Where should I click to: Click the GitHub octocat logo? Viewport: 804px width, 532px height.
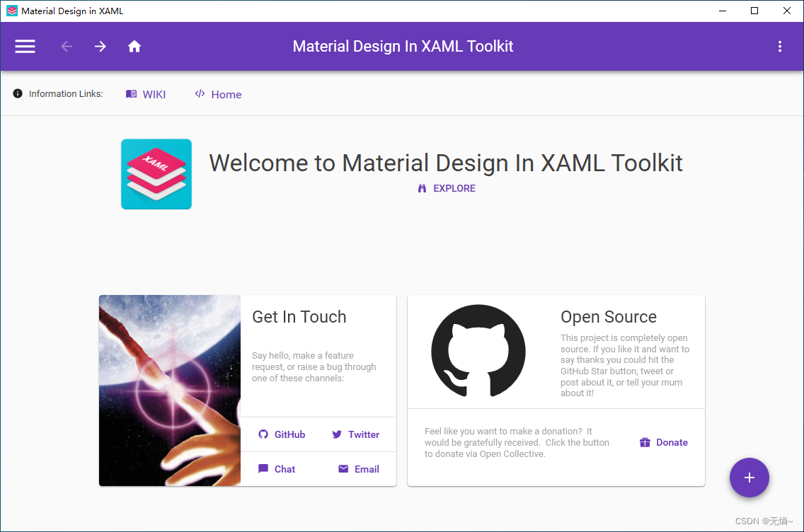pos(478,351)
